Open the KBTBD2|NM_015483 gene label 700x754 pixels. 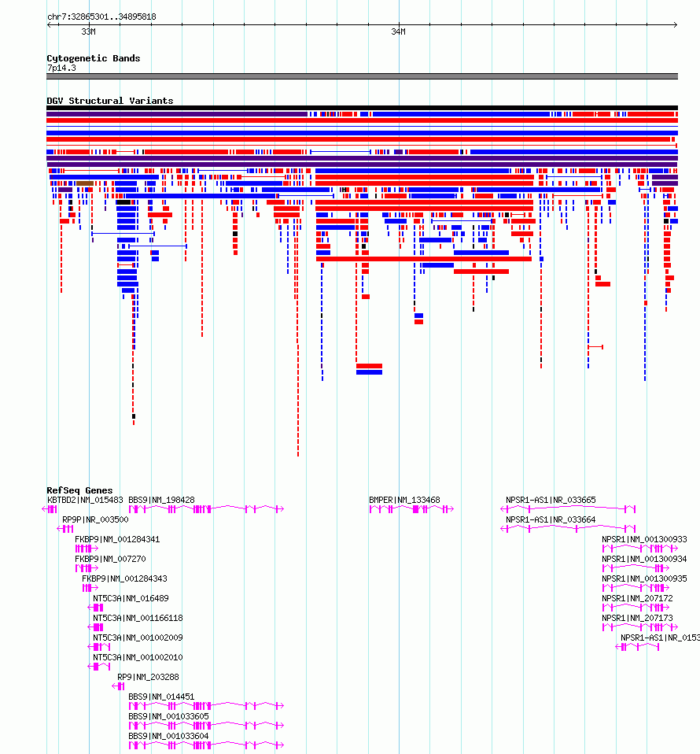tap(85, 500)
